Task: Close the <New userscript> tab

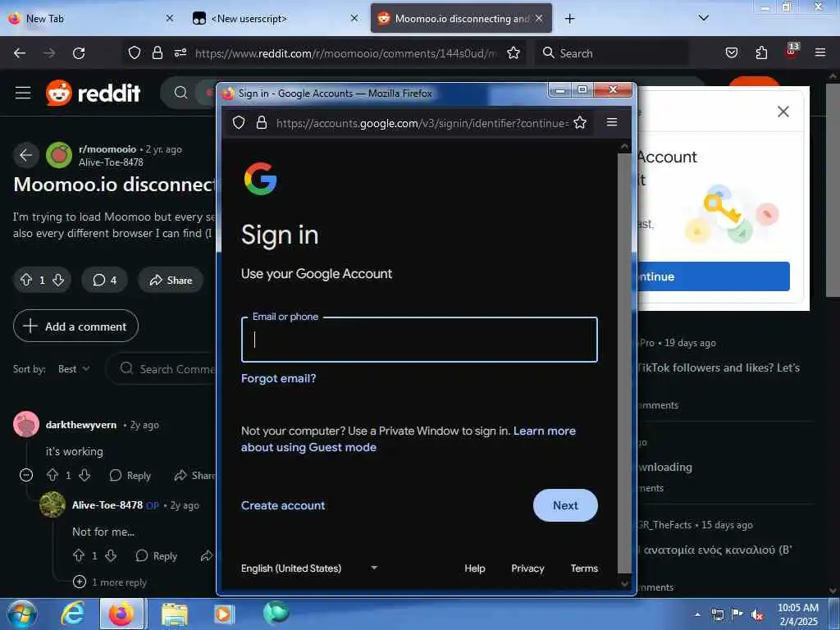Action: tap(354, 18)
